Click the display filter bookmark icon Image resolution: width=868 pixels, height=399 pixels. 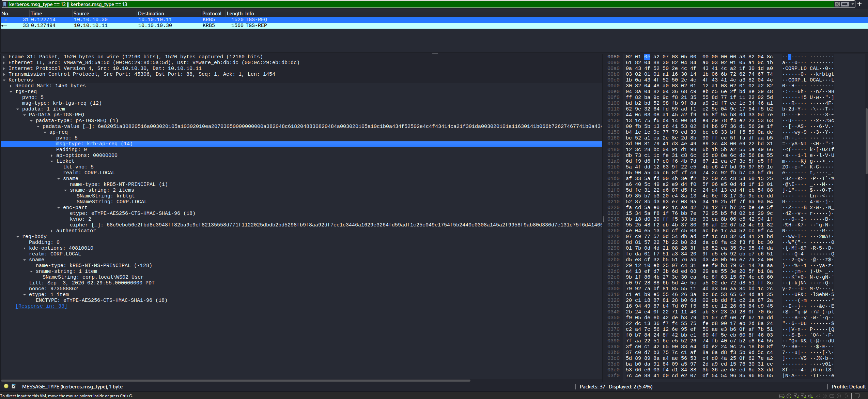[5, 4]
